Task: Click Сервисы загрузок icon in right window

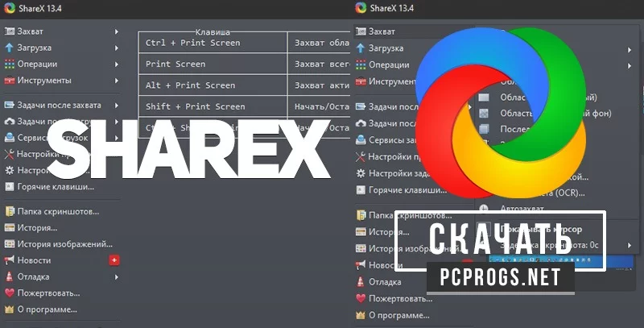Action: (x=361, y=139)
